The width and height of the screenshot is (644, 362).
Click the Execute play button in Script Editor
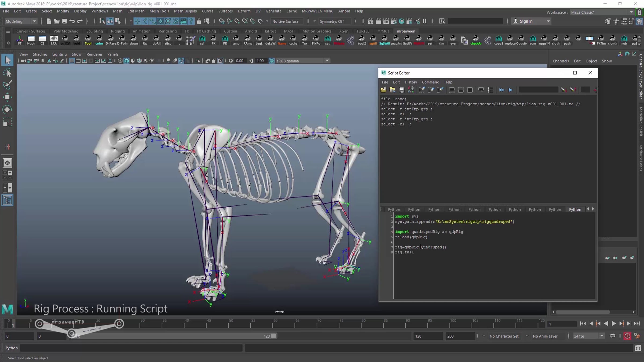(x=511, y=90)
